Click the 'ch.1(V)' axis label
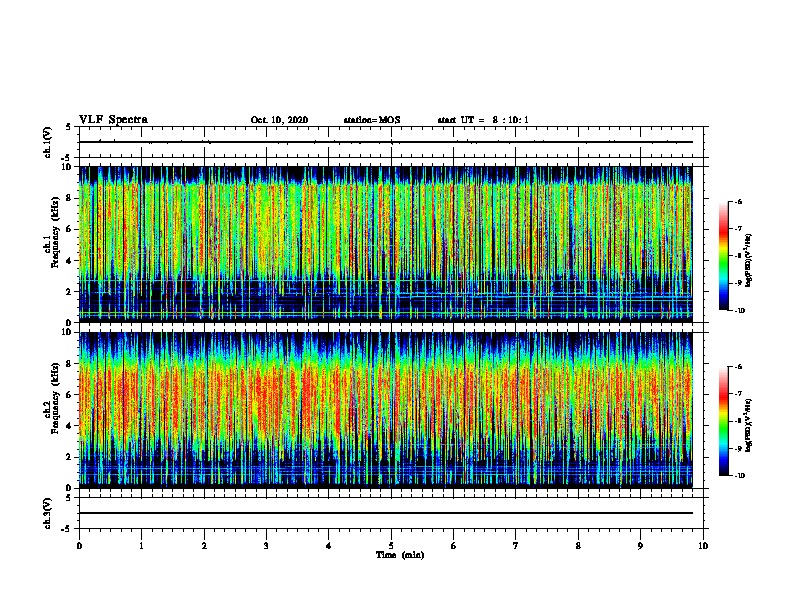This screenshot has height=612, width=792. (x=48, y=142)
